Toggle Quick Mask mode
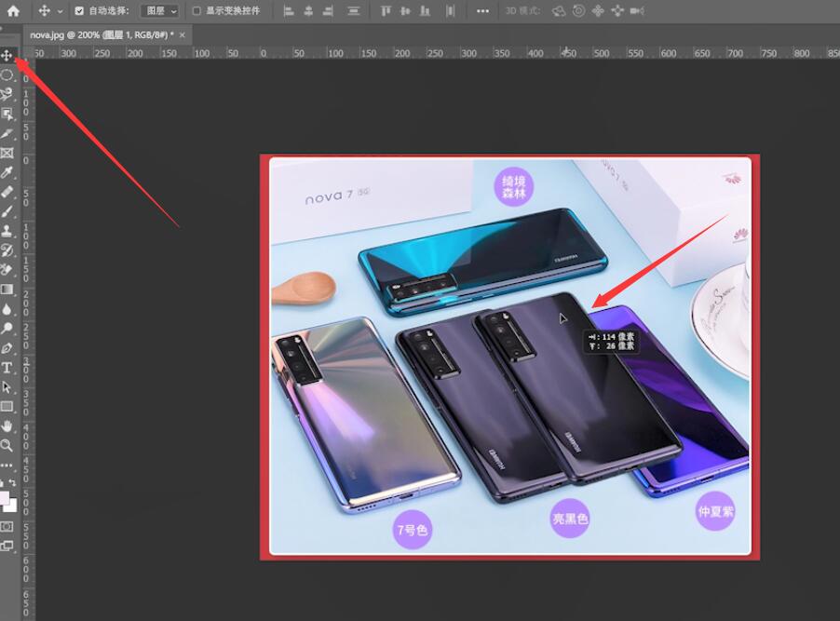This screenshot has height=621, width=840. click(7, 527)
